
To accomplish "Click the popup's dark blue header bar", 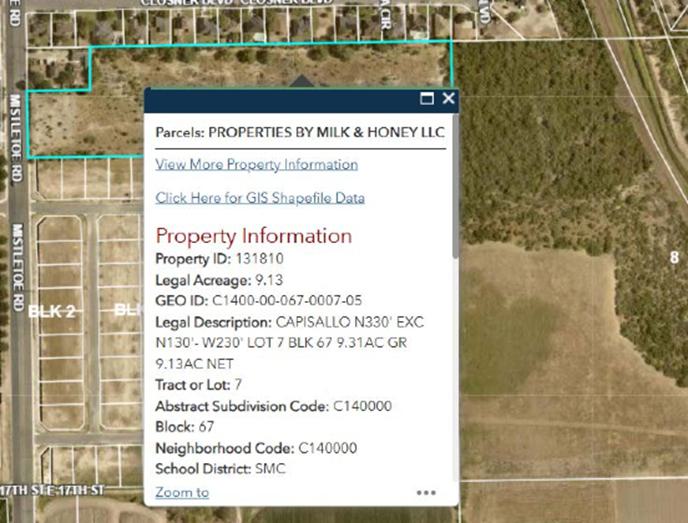I will [x=280, y=99].
